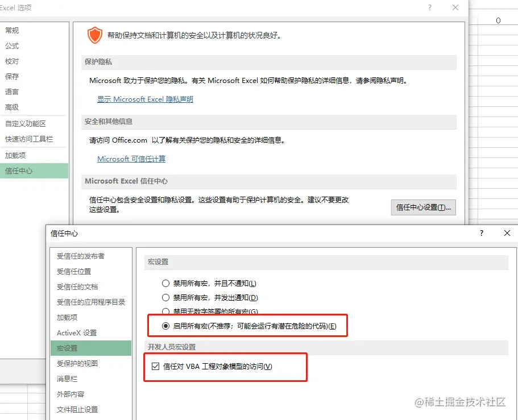Image resolution: width=518 pixels, height=420 pixels.
Task: Open ActiveX 设置 section
Action: click(x=91, y=333)
